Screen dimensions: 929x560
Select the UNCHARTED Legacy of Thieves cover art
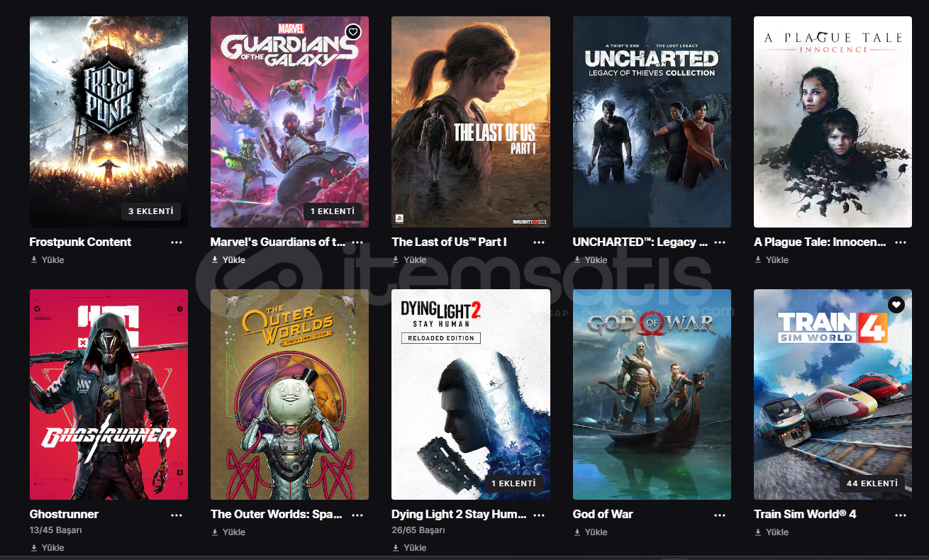coord(652,122)
